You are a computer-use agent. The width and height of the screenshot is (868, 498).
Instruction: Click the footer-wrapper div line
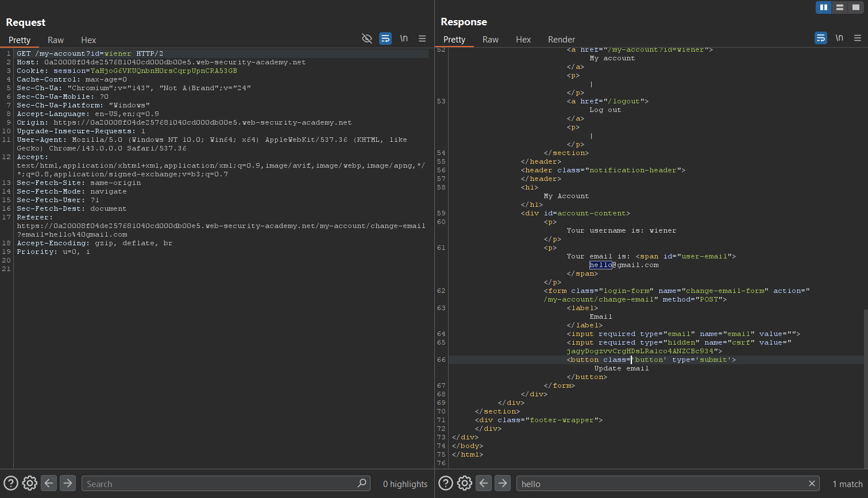coord(539,420)
